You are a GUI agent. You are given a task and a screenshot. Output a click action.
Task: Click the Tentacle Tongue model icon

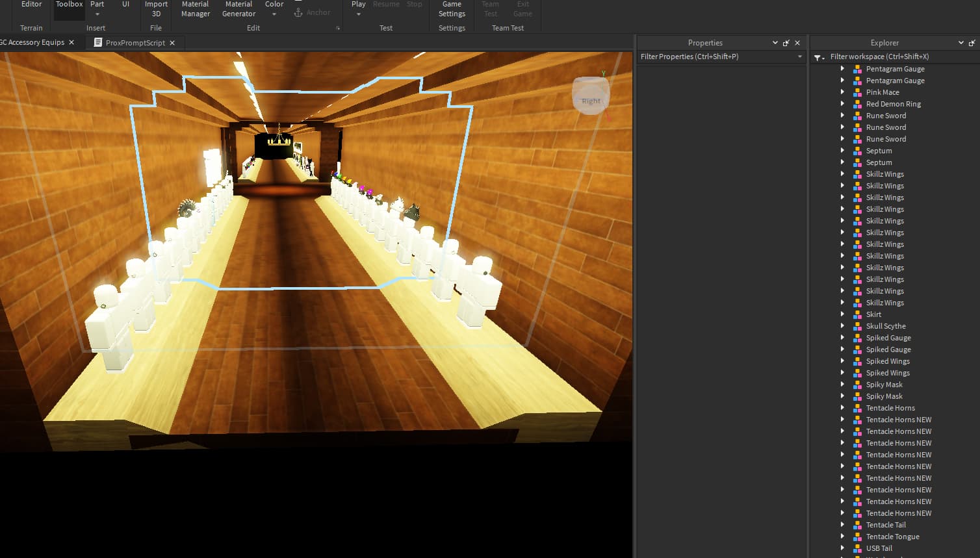click(857, 537)
